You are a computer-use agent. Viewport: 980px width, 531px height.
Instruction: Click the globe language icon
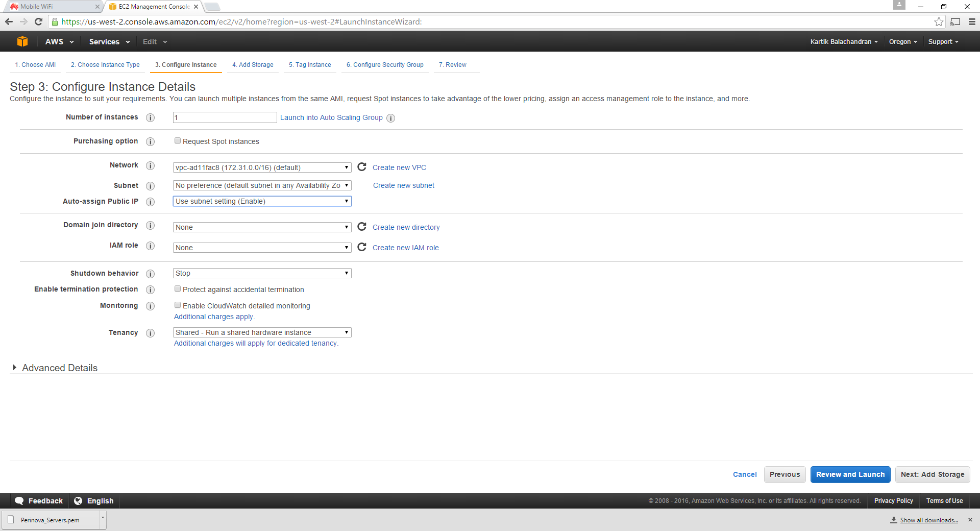78,501
